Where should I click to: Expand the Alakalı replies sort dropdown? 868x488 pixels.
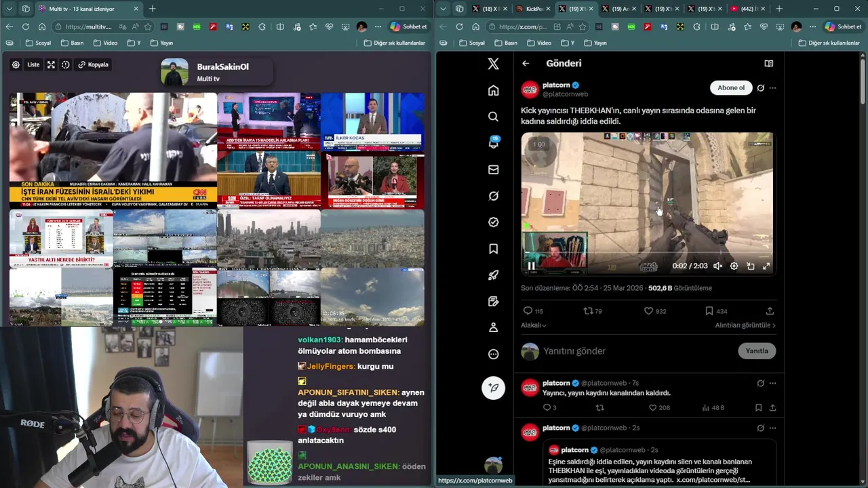coord(534,325)
